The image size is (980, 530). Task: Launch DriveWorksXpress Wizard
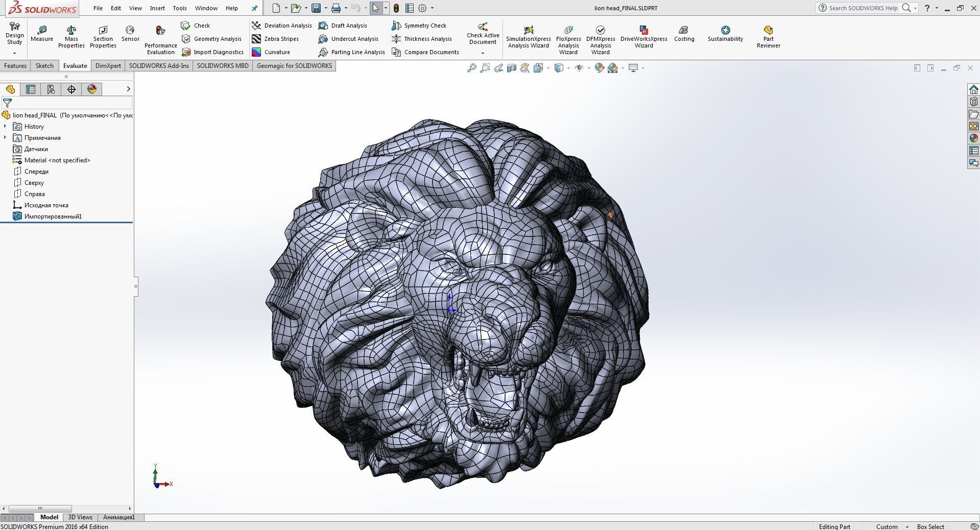[x=644, y=37]
